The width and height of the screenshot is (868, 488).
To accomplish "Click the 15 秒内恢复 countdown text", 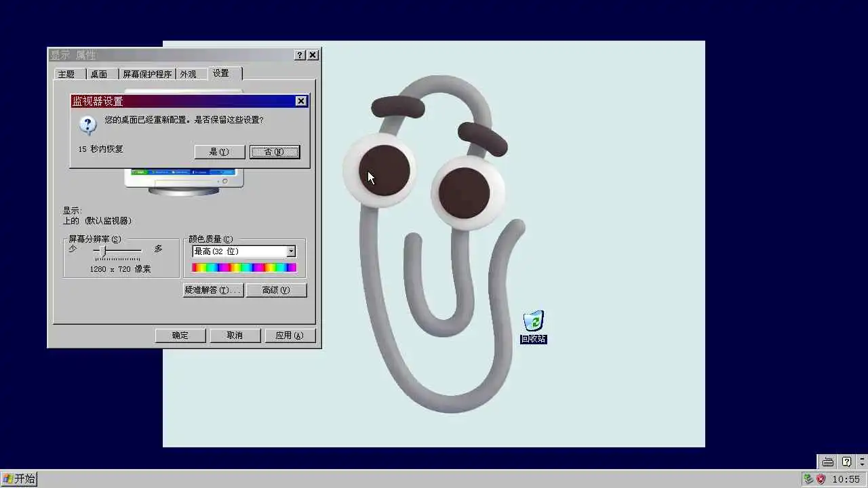I will [100, 149].
